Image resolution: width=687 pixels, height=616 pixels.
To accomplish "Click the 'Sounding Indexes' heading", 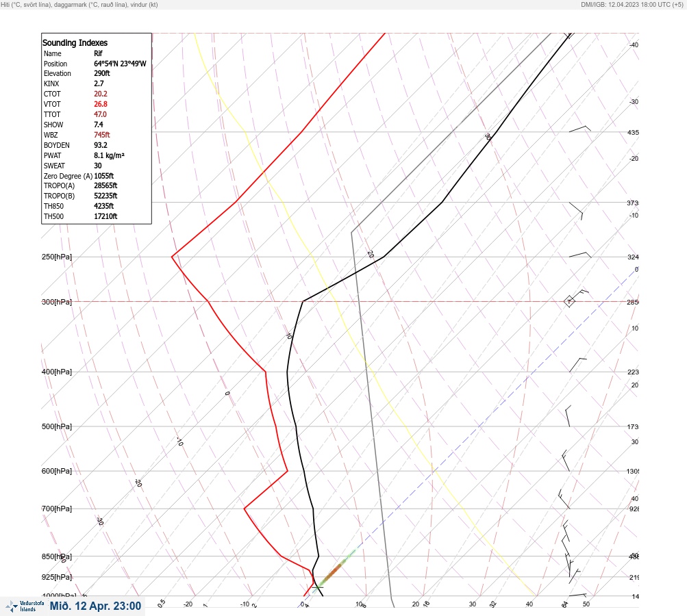I will coord(75,42).
